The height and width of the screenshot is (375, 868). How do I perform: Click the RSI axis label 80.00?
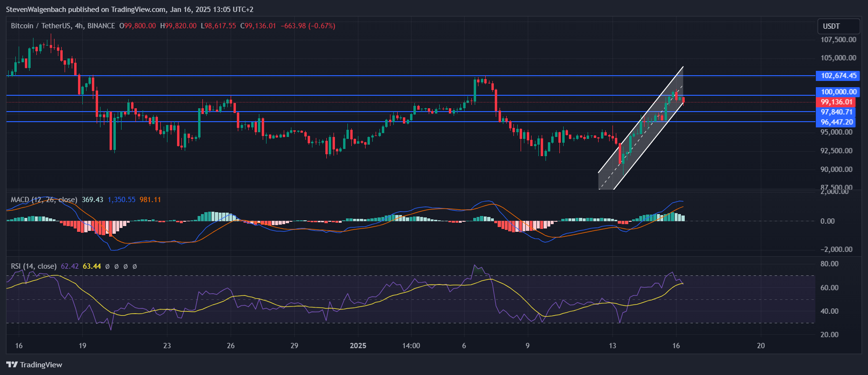pos(829,264)
